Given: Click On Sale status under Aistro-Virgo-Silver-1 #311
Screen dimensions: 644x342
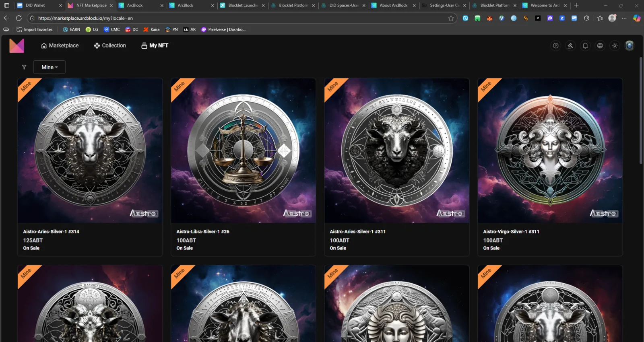Looking at the screenshot, I should click(x=491, y=248).
